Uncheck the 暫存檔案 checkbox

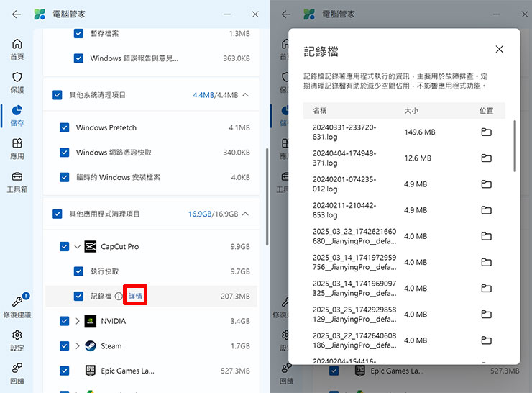pyautogui.click(x=78, y=33)
